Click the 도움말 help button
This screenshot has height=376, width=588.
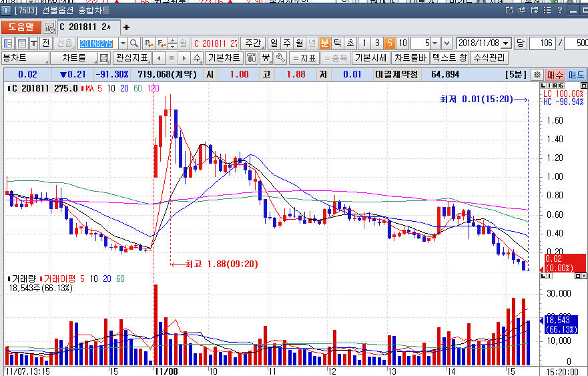coord(21,27)
